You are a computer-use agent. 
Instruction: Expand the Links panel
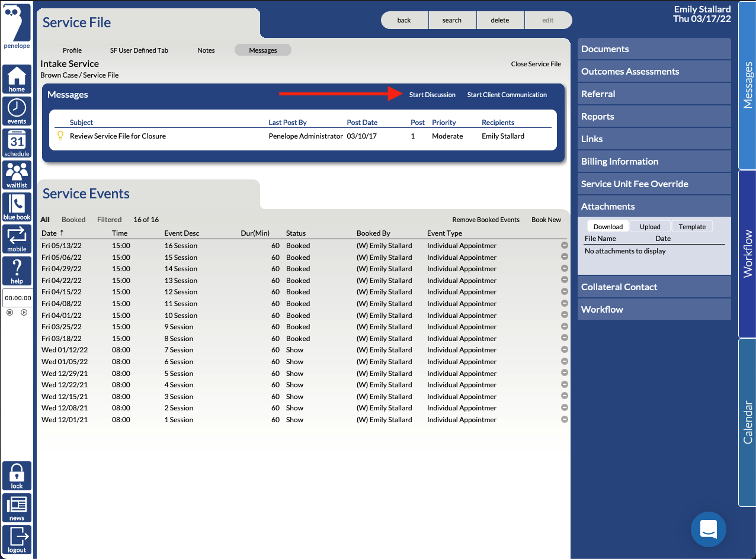[654, 139]
